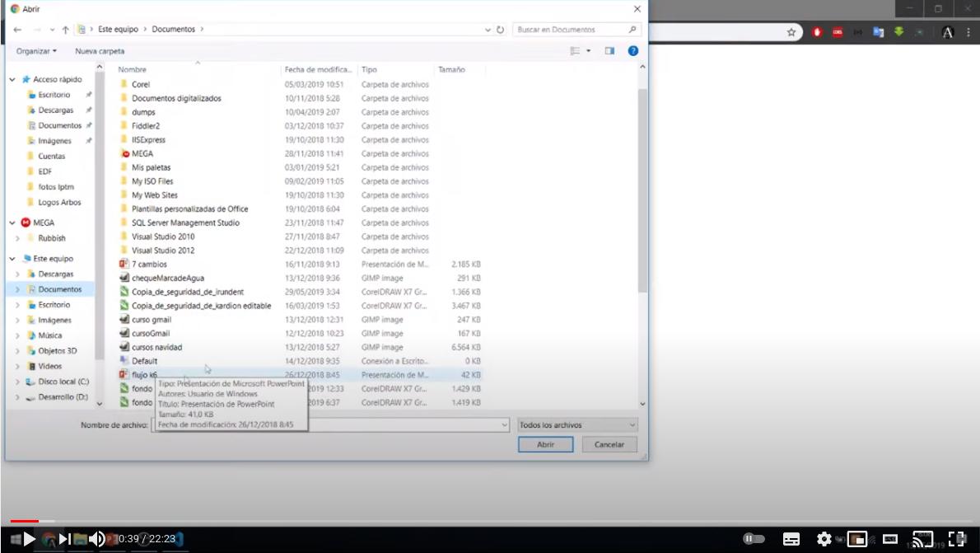Open the Chrome profile A avatar
The height and width of the screenshot is (553, 980).
tap(948, 32)
